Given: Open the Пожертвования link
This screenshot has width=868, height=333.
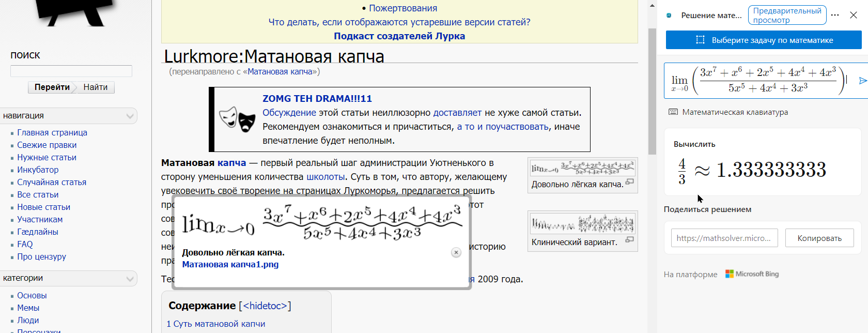Looking at the screenshot, I should [403, 8].
